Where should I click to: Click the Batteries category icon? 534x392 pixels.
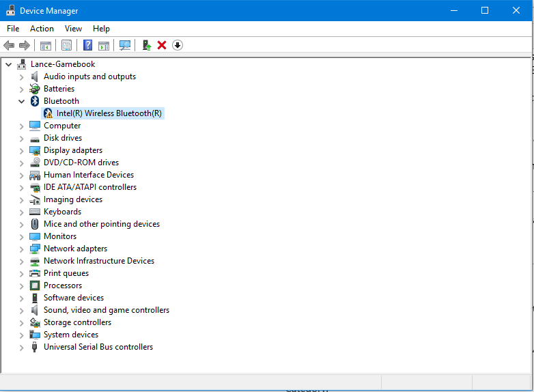[34, 89]
